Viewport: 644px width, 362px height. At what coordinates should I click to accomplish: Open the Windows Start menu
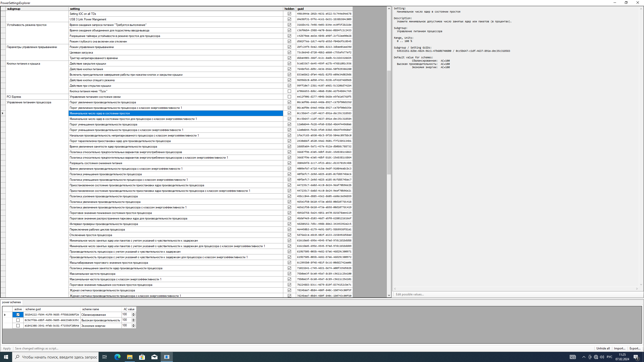(6, 357)
